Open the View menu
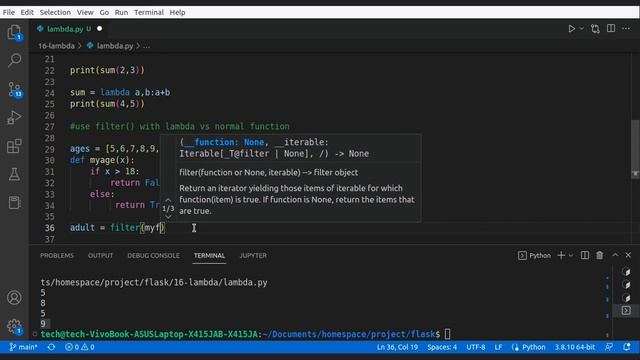Screen dimensions: 640x360 85,12
